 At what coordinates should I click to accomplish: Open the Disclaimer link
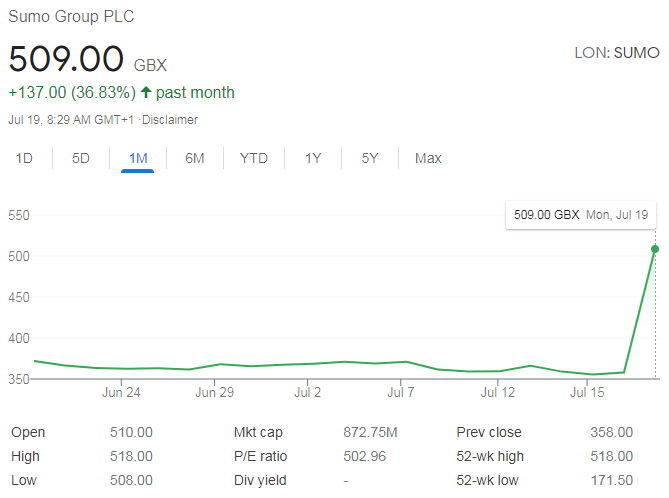(x=171, y=120)
